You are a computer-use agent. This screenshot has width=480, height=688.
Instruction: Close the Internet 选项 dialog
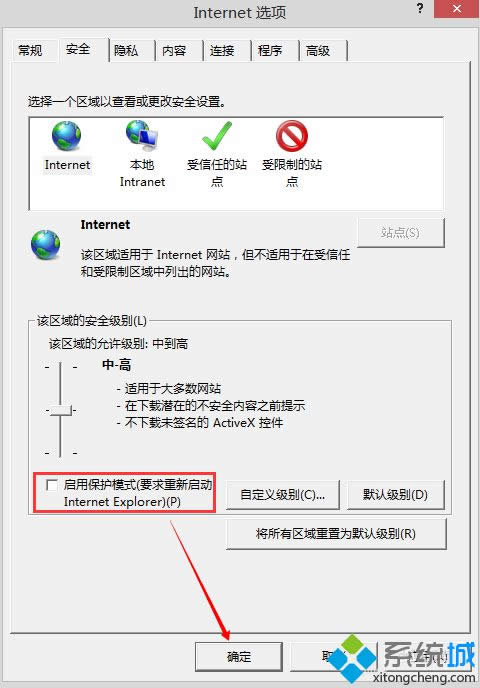[456, 9]
